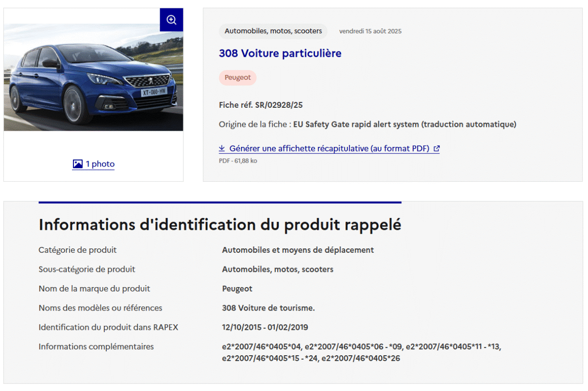Open the '308 Voiture particulière' title
Viewport: 588px width, 391px height.
[280, 53]
